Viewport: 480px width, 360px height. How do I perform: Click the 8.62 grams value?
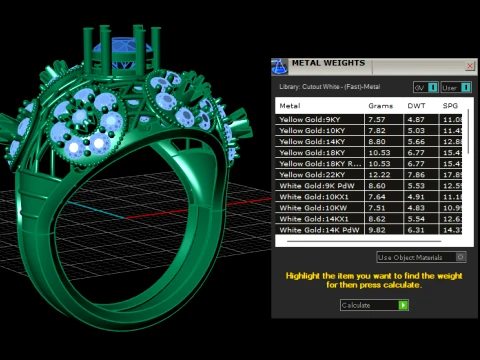(x=377, y=219)
